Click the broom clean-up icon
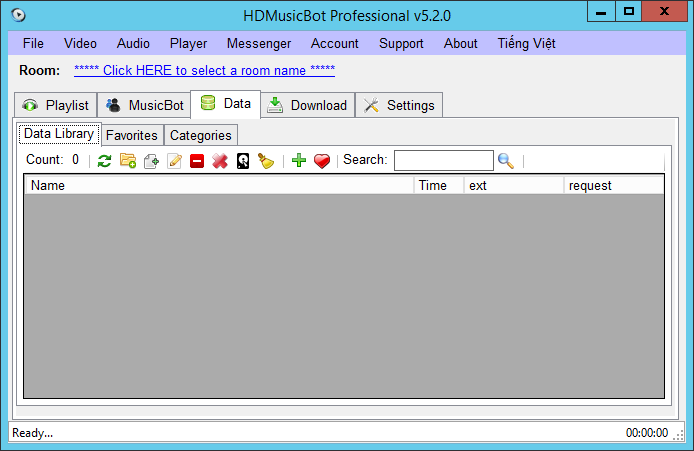The width and height of the screenshot is (694, 451). pos(266,161)
